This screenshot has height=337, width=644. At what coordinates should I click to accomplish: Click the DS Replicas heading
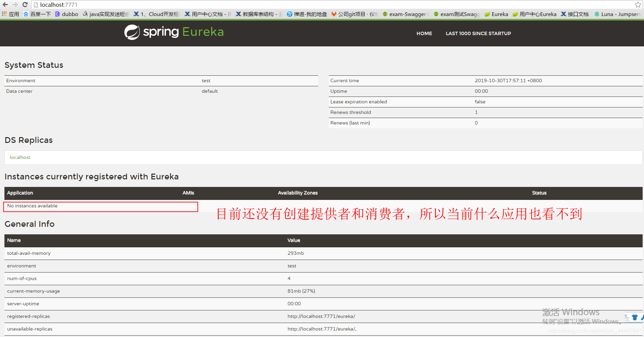[29, 140]
